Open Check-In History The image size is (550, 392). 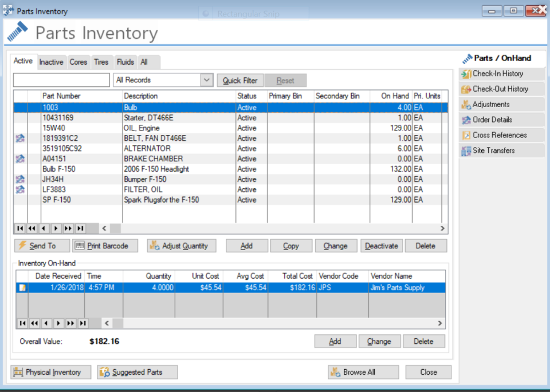click(500, 73)
